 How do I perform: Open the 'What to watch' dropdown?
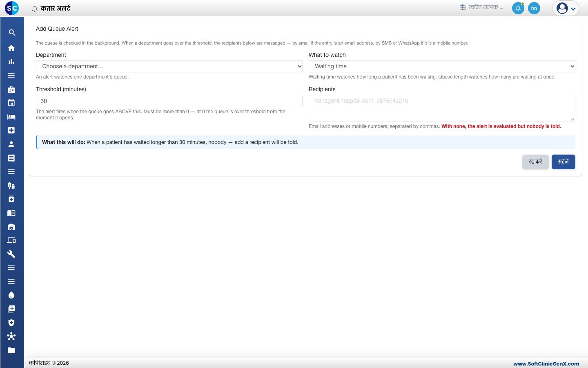[442, 66]
